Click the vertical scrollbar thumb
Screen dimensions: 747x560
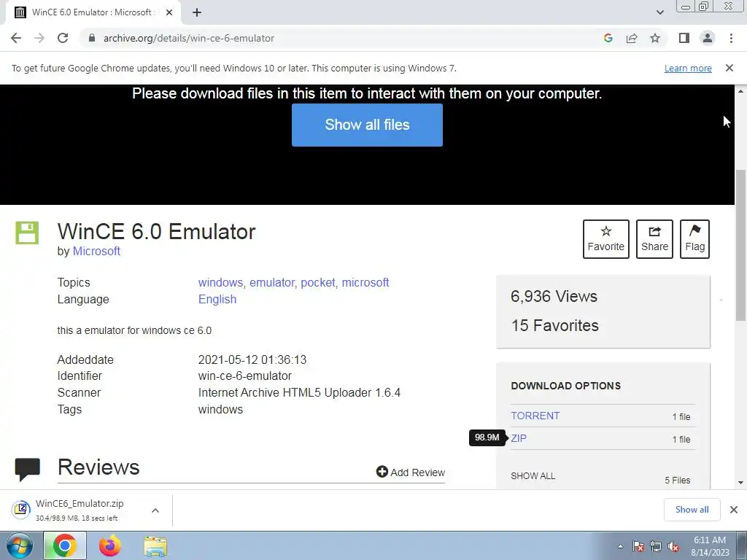pos(740,245)
